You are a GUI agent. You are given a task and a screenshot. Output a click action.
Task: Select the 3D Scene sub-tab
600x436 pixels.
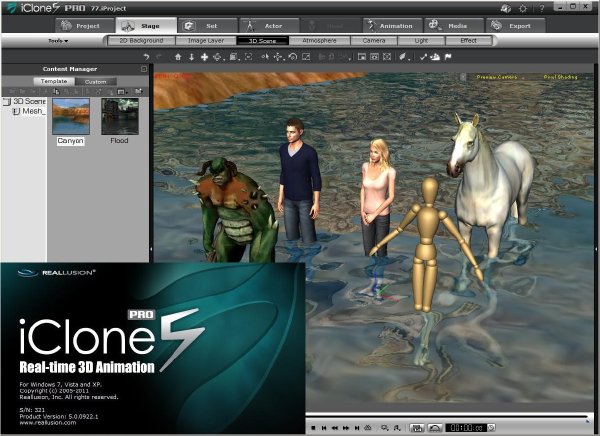pyautogui.click(x=262, y=41)
